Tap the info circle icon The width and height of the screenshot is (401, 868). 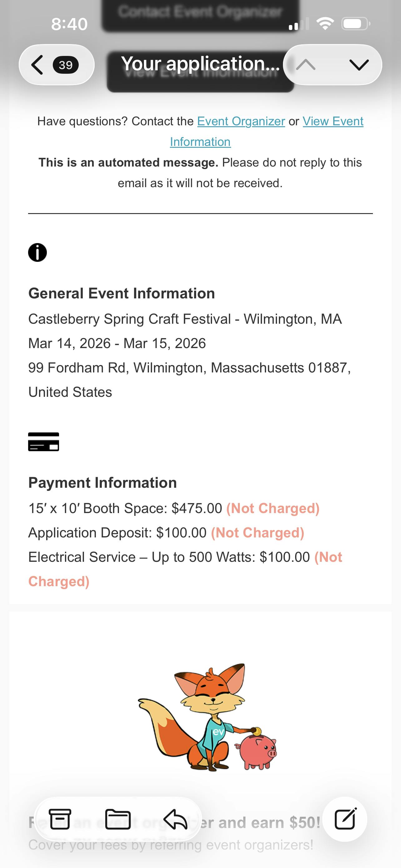(x=37, y=252)
